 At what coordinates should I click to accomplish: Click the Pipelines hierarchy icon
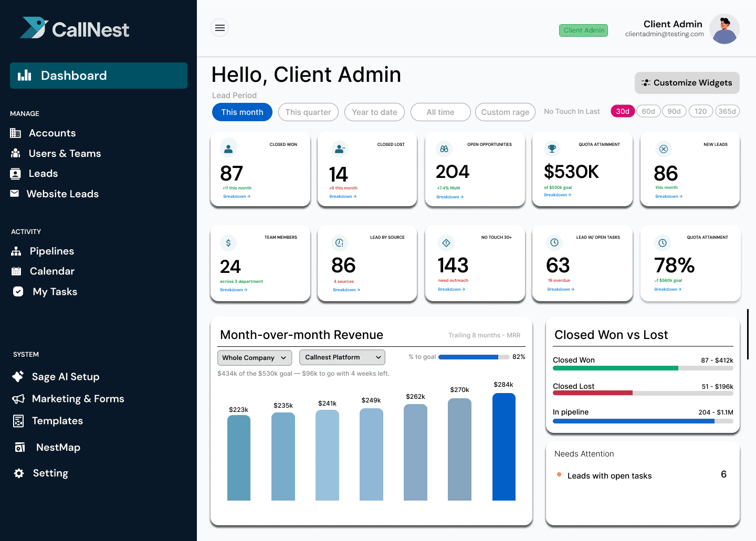pos(16,251)
